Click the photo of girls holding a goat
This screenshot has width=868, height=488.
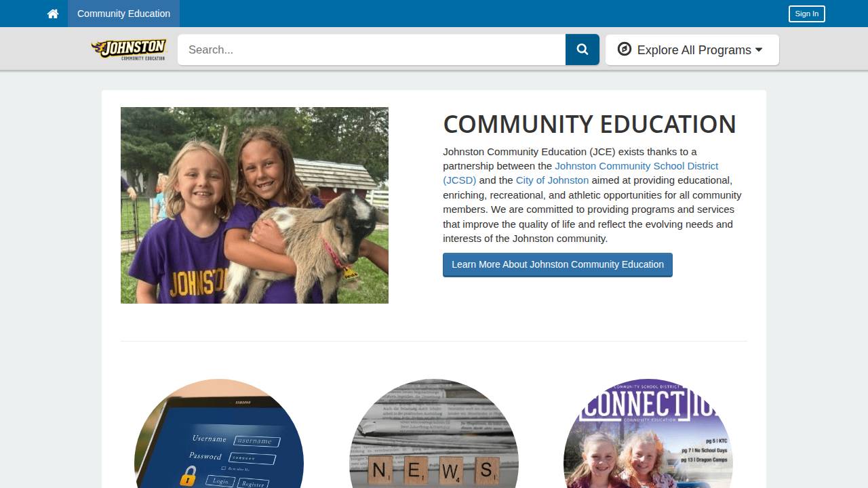tap(254, 205)
